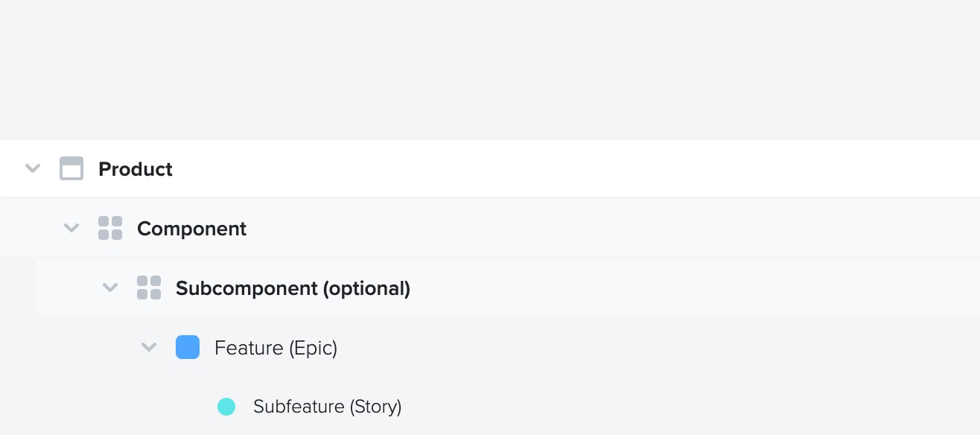Click the Product window-shaped icon

click(x=71, y=169)
